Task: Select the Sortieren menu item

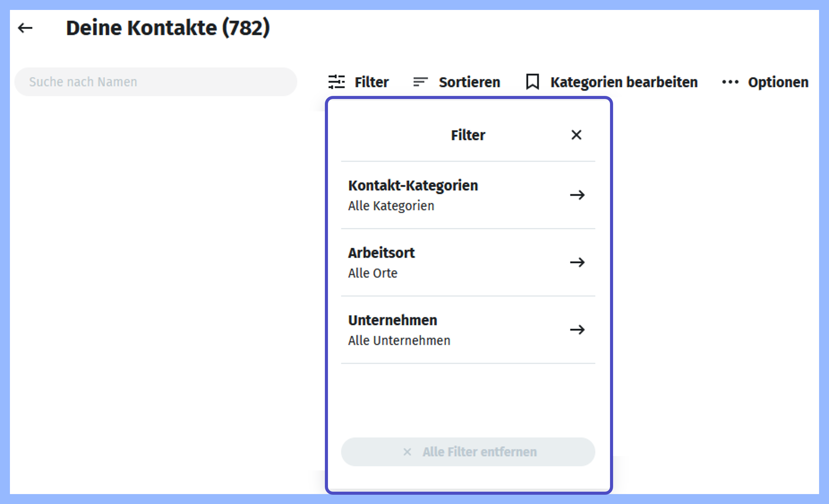Action: click(x=469, y=82)
